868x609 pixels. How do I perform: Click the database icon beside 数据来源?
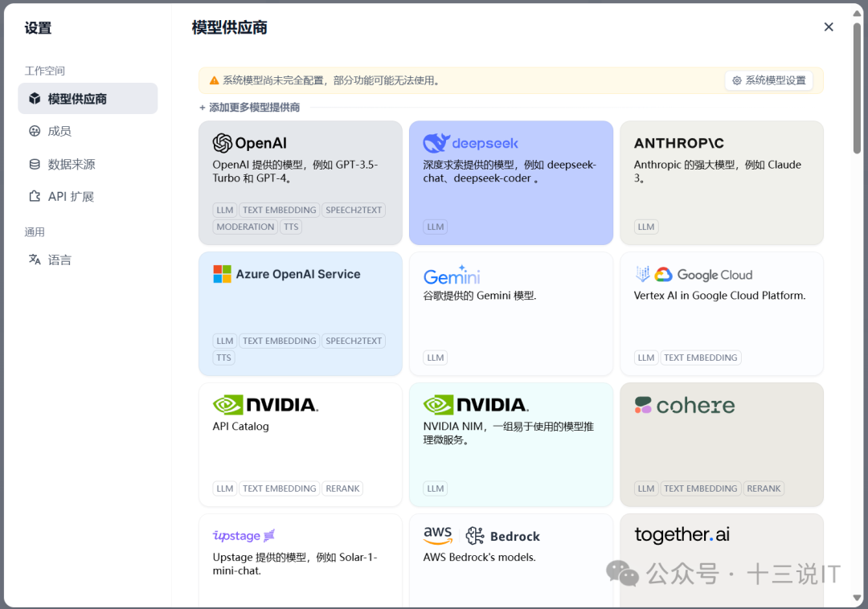pyautogui.click(x=35, y=164)
